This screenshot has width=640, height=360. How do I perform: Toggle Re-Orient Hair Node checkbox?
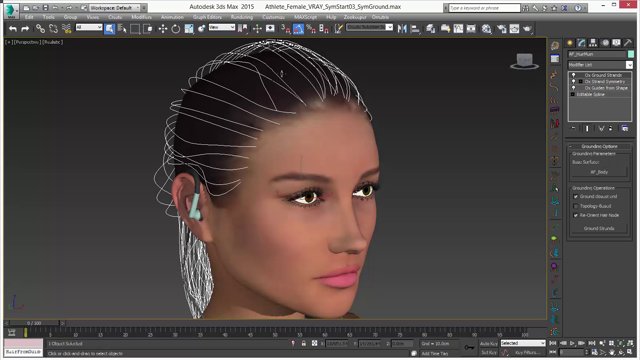pos(576,215)
